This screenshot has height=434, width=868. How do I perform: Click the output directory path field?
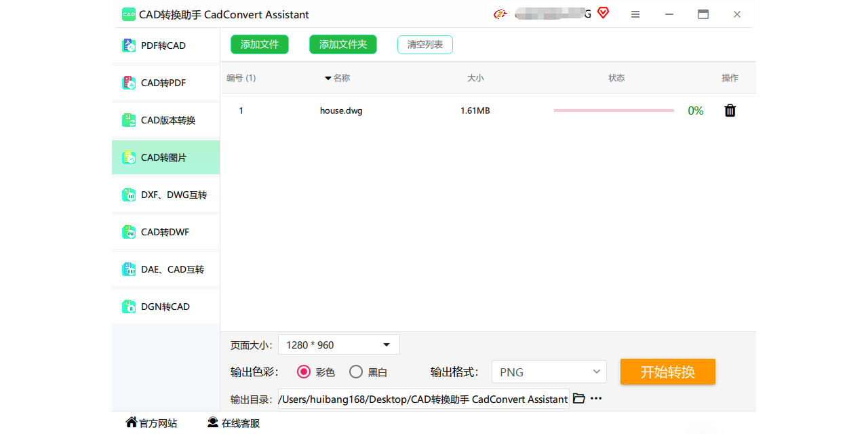[x=420, y=399]
